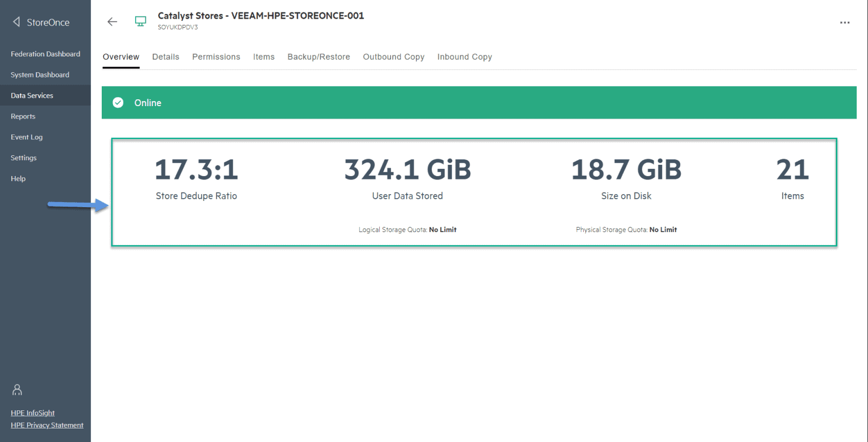Click the Catalyst store monitor icon
Screen dimensions: 868x442
coord(140,21)
